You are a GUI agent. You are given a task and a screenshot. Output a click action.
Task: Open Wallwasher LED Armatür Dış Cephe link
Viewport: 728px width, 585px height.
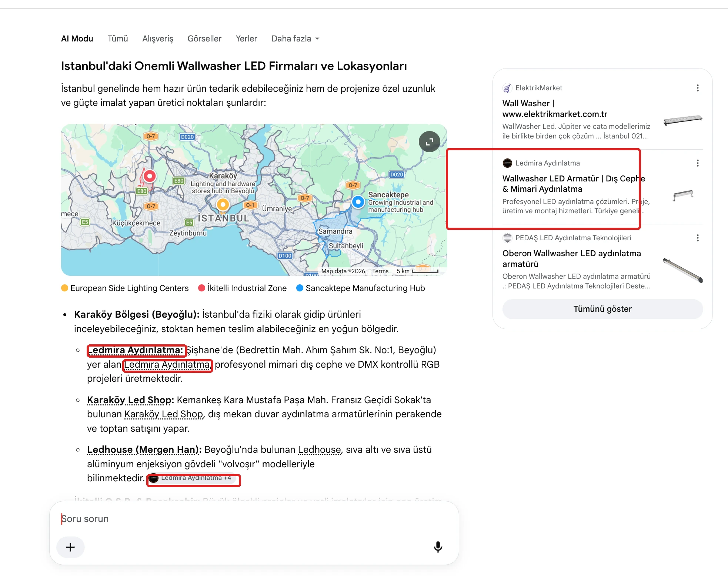(574, 184)
